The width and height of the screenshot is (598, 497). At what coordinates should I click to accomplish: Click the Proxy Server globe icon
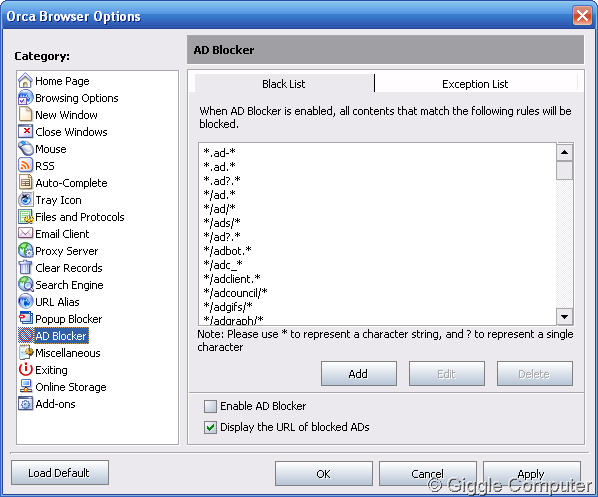click(x=25, y=251)
